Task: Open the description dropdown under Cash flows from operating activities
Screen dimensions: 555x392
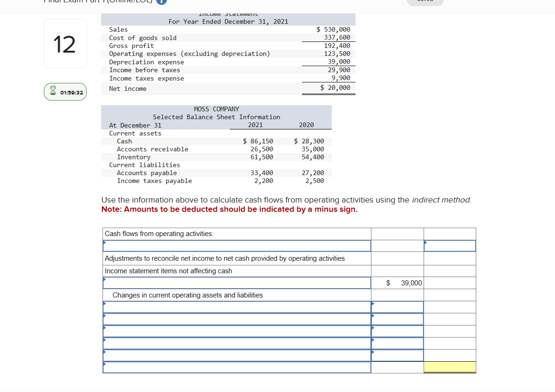Action: pos(233,245)
